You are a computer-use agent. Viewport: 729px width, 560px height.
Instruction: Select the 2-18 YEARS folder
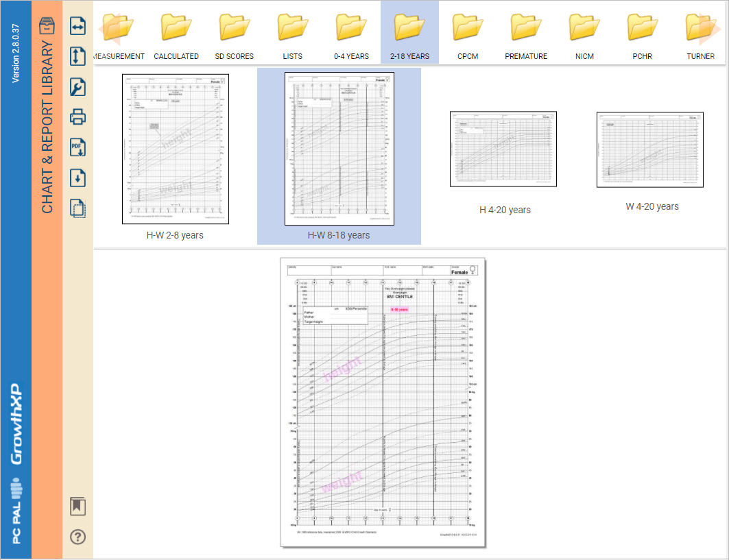409,32
